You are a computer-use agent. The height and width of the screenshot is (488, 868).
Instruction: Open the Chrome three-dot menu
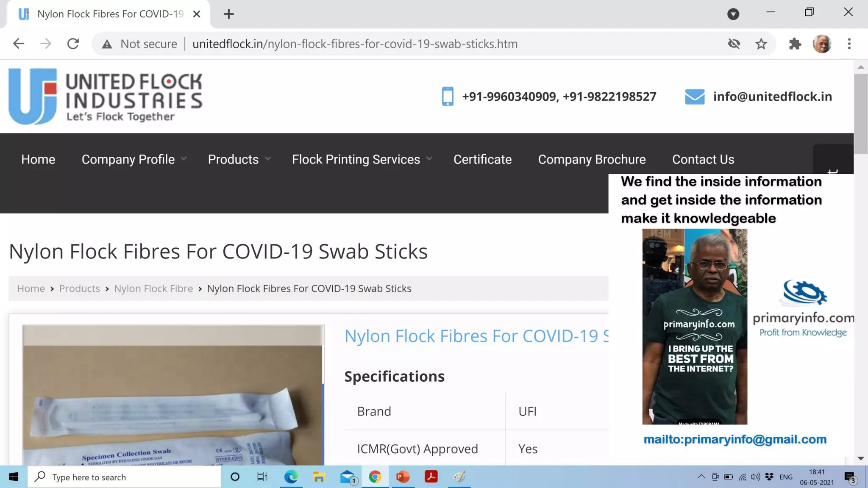click(x=849, y=44)
